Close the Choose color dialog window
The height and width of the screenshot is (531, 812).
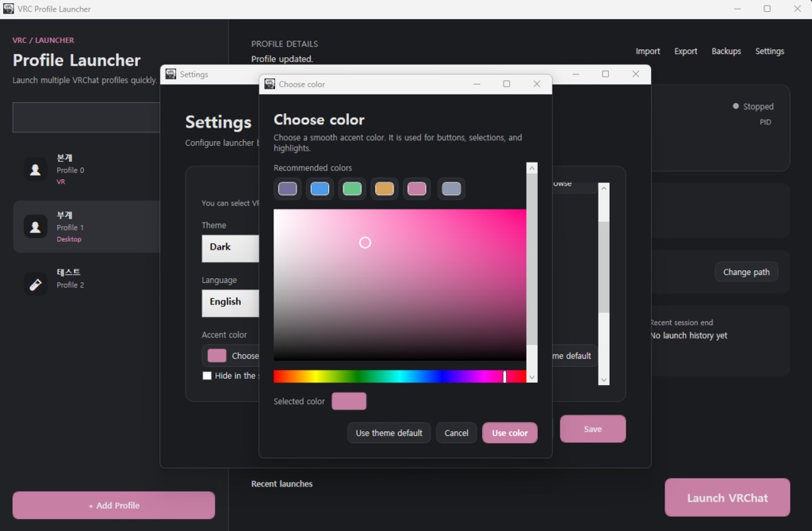click(537, 84)
